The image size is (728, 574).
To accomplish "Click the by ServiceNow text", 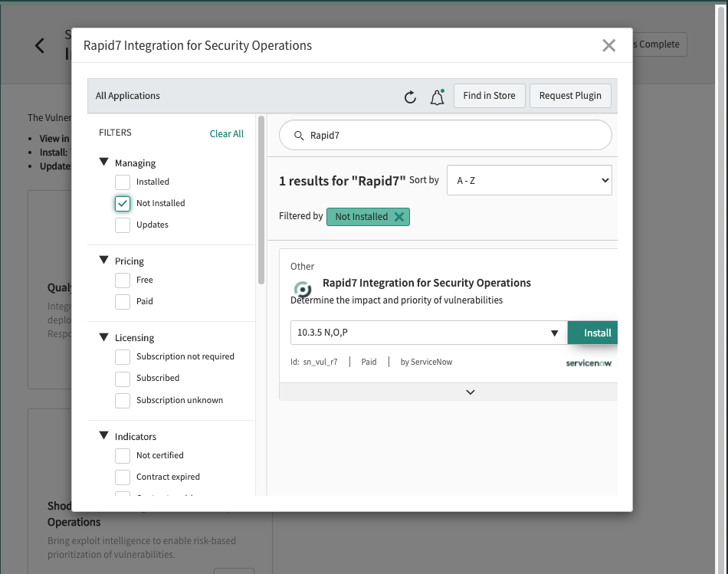I will tap(426, 362).
